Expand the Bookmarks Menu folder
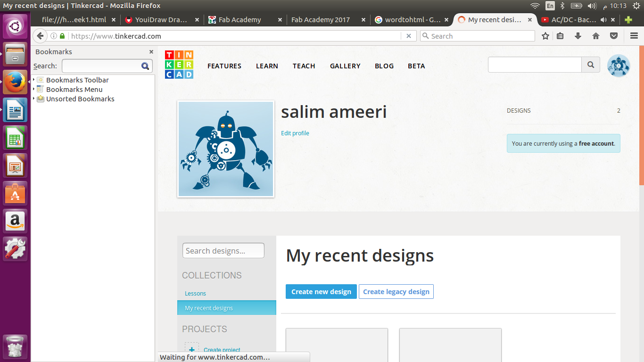This screenshot has width=644, height=362. tap(34, 90)
